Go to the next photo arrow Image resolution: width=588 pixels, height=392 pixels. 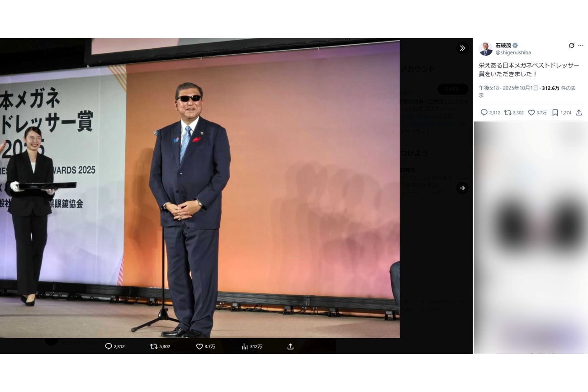(x=462, y=188)
